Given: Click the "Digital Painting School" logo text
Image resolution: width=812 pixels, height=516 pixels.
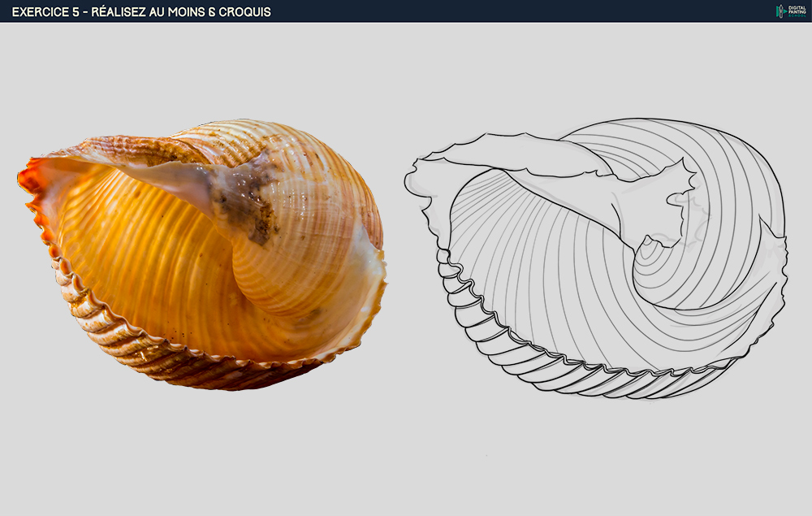Looking at the screenshot, I should pyautogui.click(x=795, y=11).
